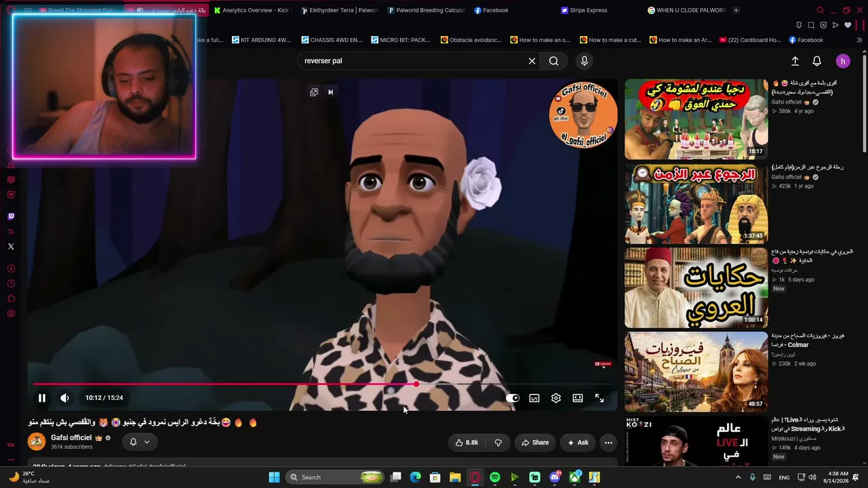Open Obstacle avoidance bookmark
The image size is (868, 488).
point(471,40)
